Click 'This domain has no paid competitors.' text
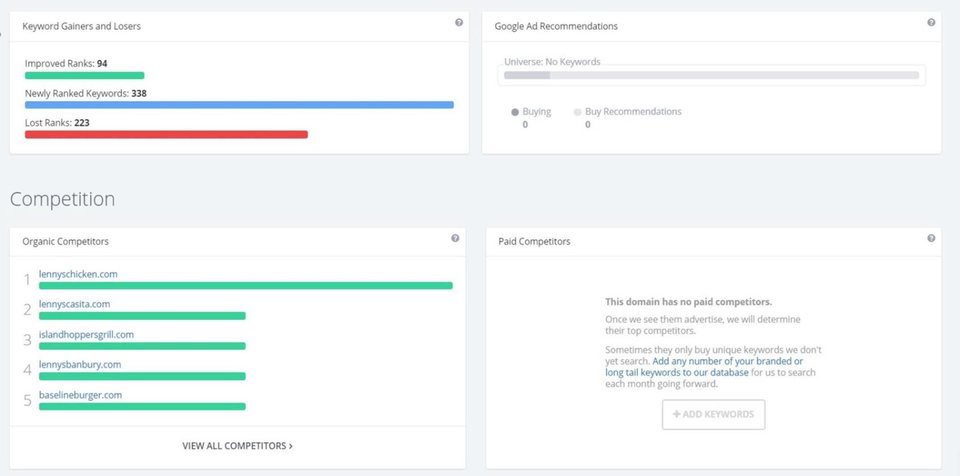960x476 pixels. point(688,302)
